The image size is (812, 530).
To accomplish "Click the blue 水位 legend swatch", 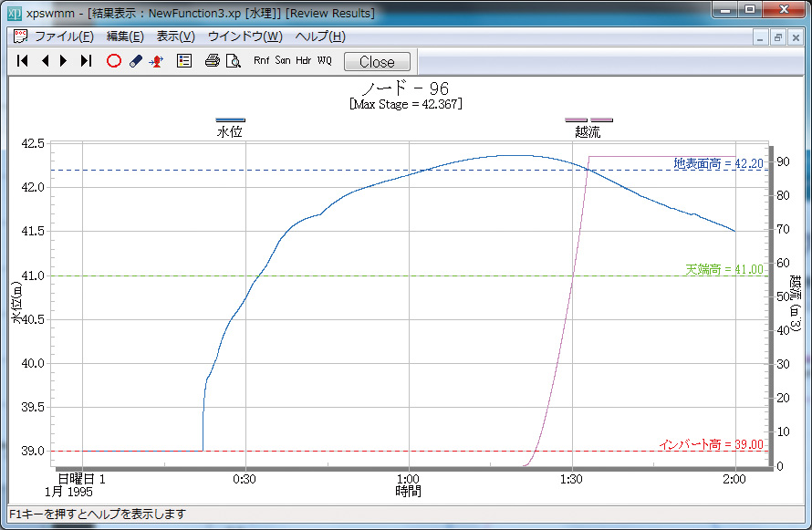I will pyautogui.click(x=230, y=120).
